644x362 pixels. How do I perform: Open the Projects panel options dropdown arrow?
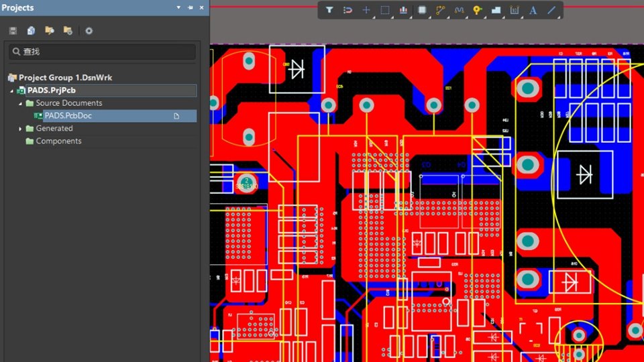178,7
